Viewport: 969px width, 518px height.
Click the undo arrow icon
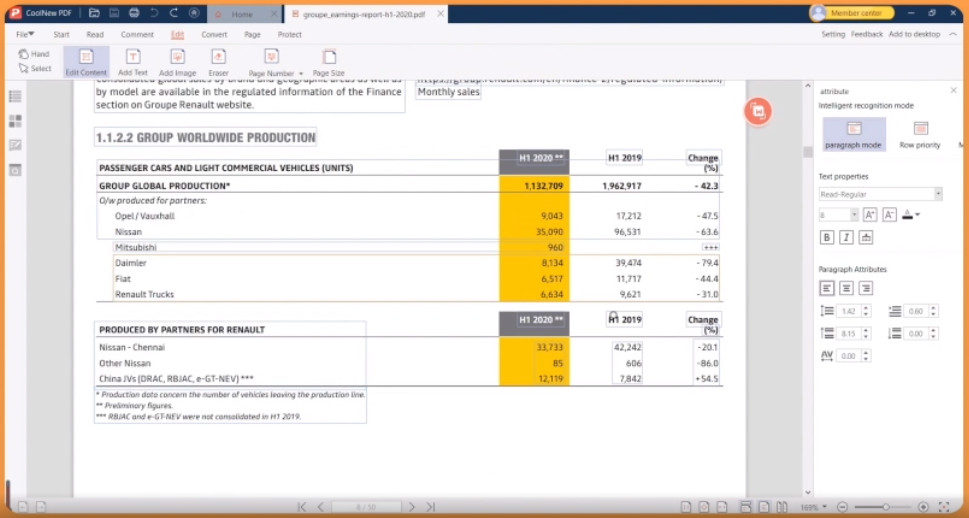(x=154, y=13)
